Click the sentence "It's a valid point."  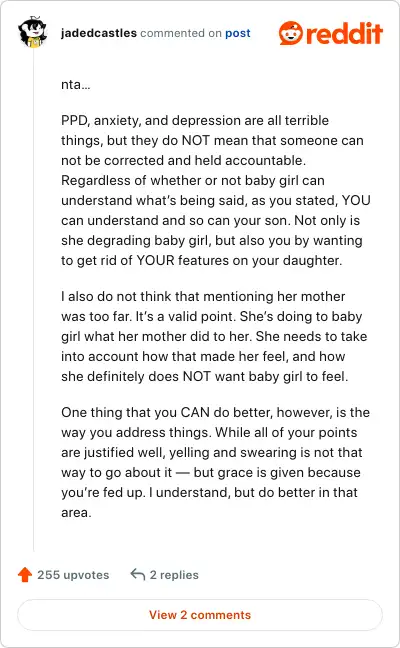pyautogui.click(x=186, y=316)
